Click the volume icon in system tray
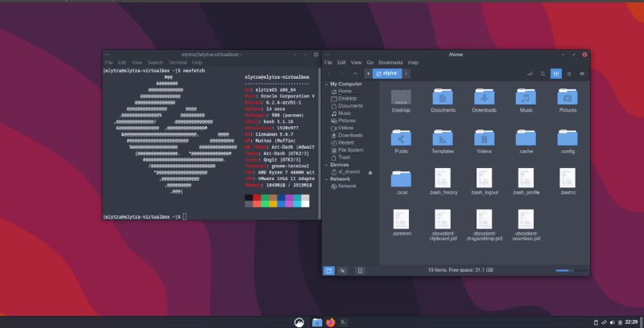Image resolution: width=644 pixels, height=328 pixels. pyautogui.click(x=612, y=322)
